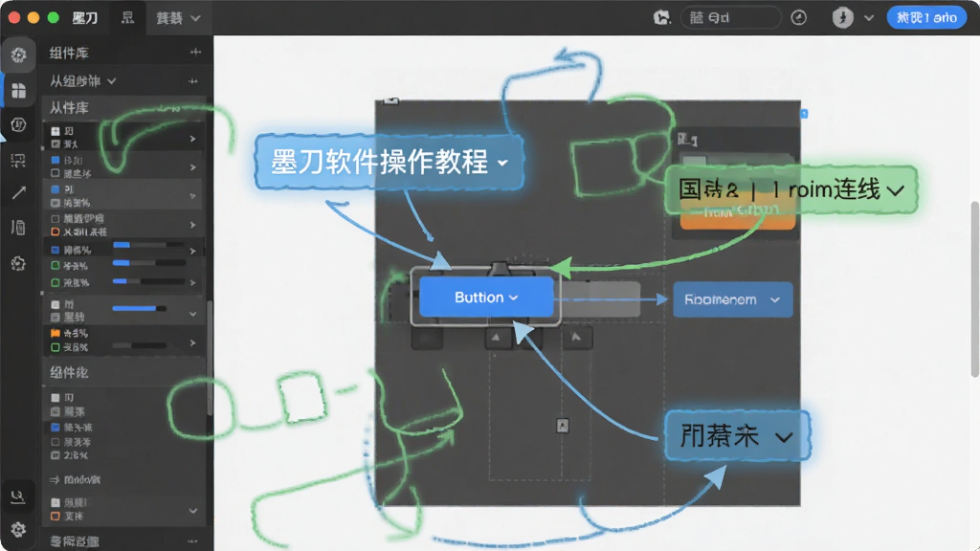Viewport: 980px width, 551px height.
Task: Click the icon left of the search field
Action: 661,17
